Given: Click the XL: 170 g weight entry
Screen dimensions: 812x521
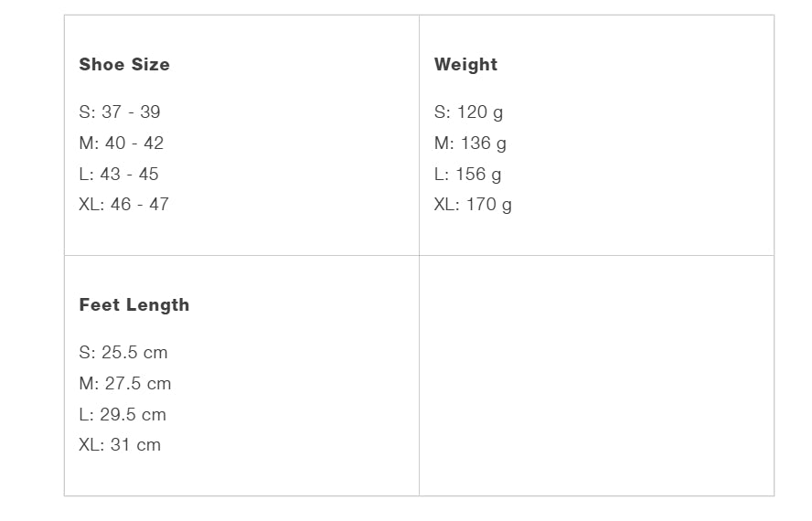Looking at the screenshot, I should pos(473,205).
